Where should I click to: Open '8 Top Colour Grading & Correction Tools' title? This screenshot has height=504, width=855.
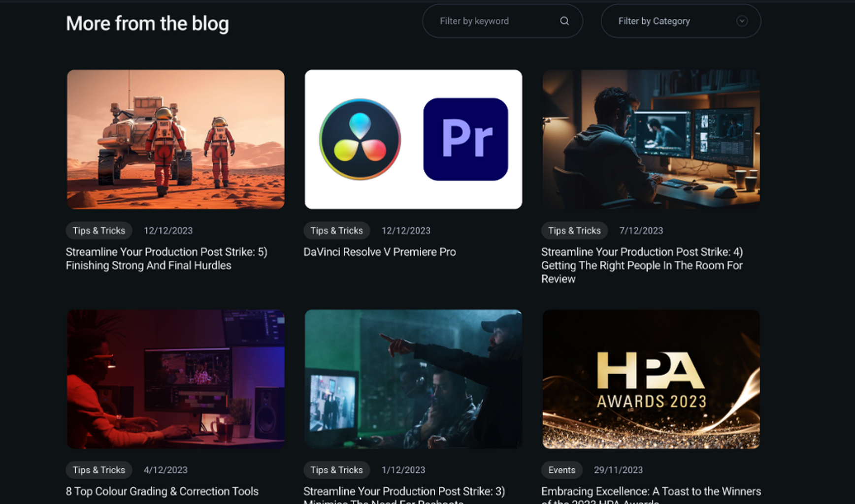tap(162, 491)
